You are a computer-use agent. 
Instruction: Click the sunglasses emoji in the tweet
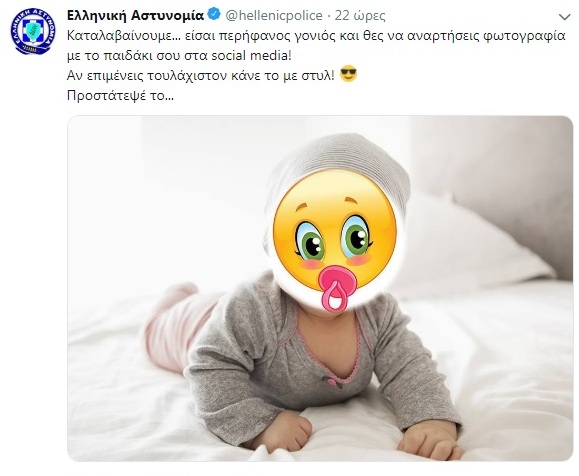click(x=348, y=74)
